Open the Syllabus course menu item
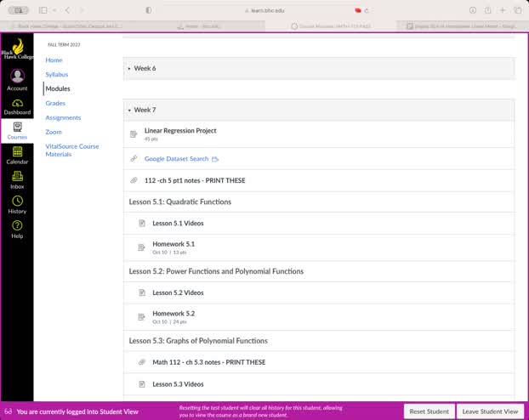The height and width of the screenshot is (420, 529). [x=58, y=75]
